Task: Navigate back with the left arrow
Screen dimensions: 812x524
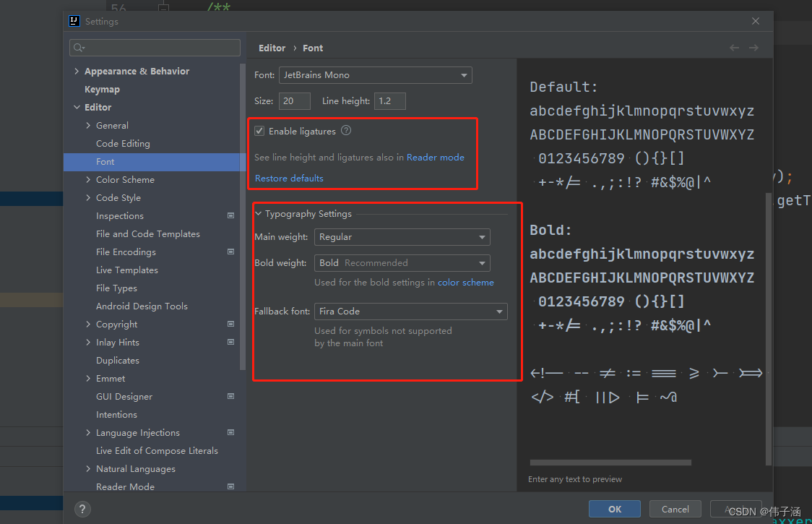Action: (734, 48)
